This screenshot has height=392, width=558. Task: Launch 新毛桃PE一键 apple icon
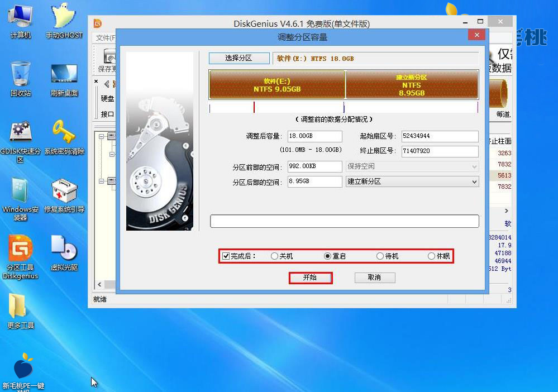[x=23, y=372]
